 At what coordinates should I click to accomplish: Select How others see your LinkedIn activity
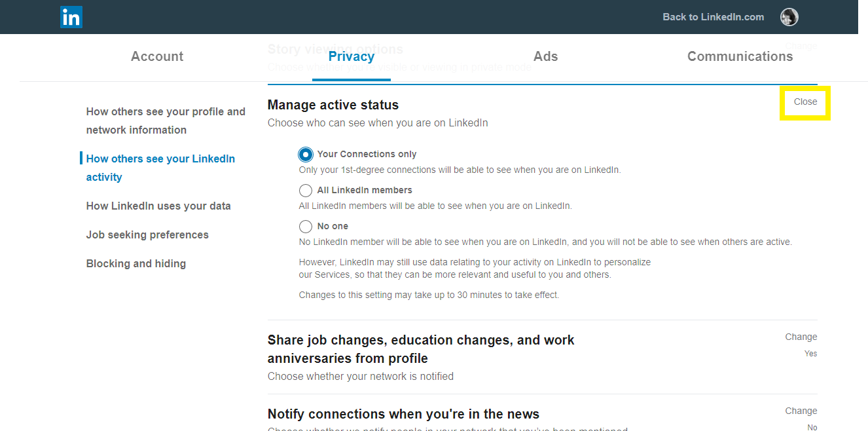point(160,168)
